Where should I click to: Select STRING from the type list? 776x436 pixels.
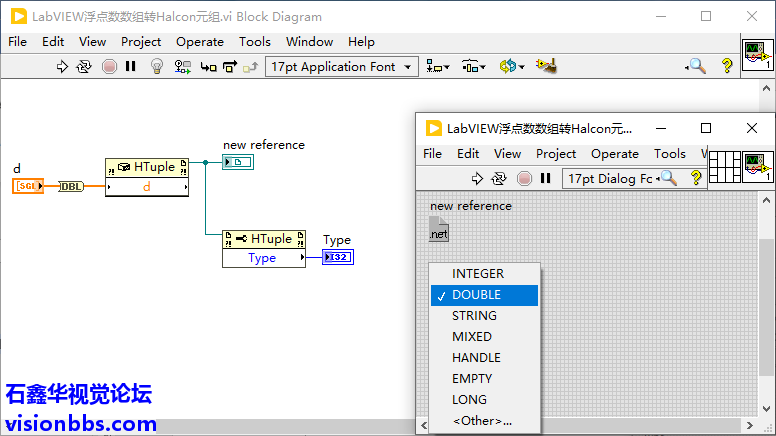point(474,315)
